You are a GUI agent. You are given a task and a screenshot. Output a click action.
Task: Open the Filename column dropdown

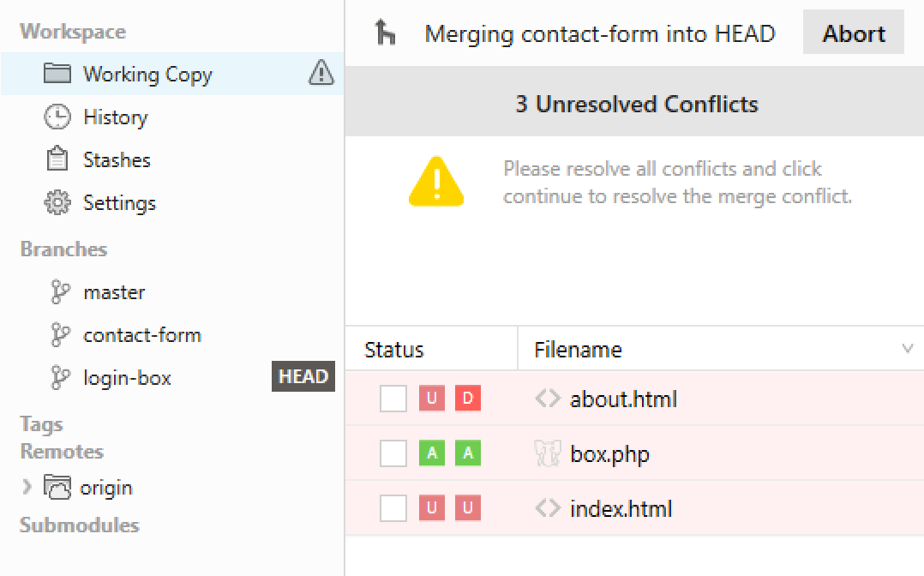[x=908, y=349]
